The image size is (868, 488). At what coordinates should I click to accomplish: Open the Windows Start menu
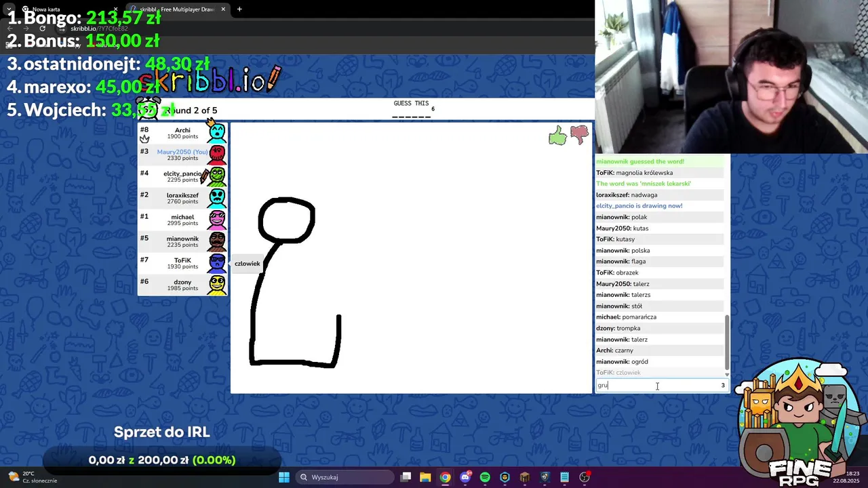pyautogui.click(x=284, y=477)
